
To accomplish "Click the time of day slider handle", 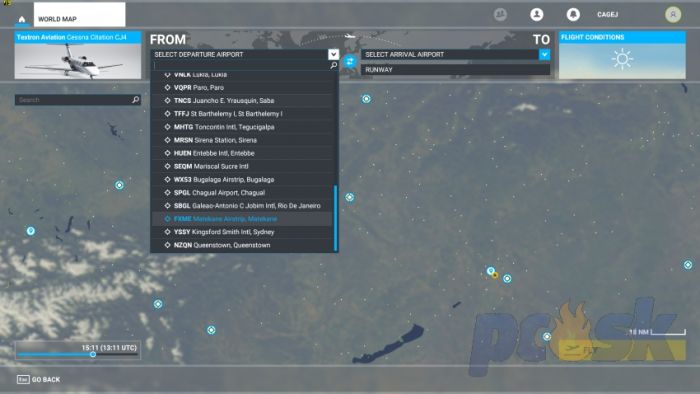I will coord(93,354).
